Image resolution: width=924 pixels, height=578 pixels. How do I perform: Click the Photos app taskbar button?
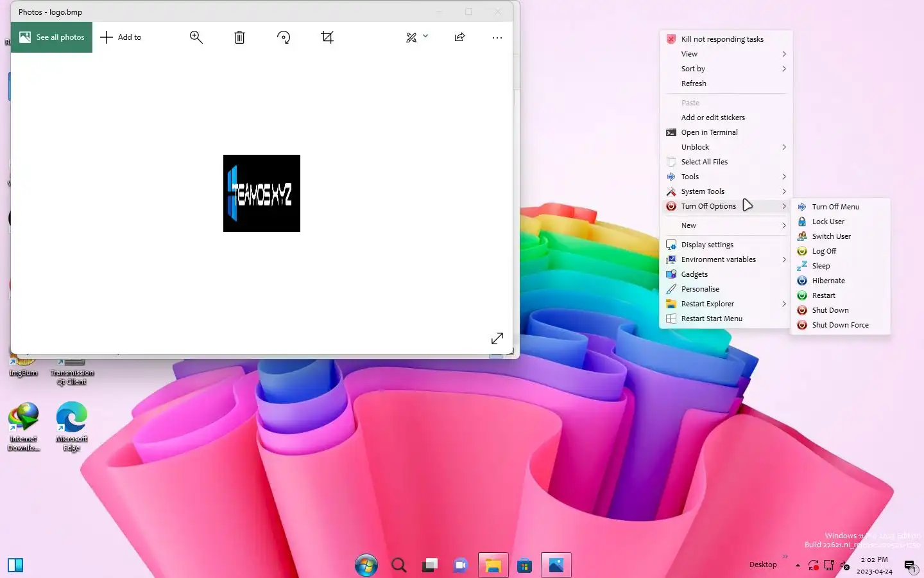556,565
